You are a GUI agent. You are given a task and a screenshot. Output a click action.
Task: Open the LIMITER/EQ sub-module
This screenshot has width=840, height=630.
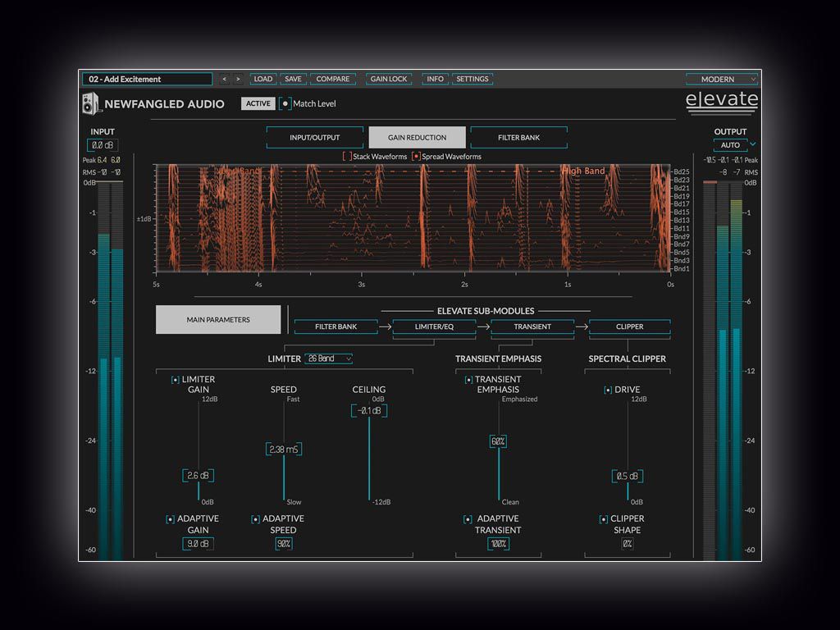pyautogui.click(x=434, y=326)
